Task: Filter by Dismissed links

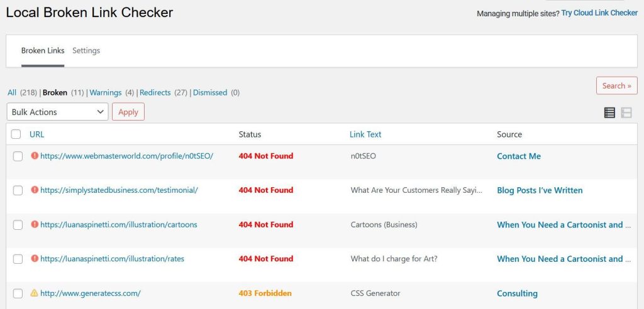Action: pos(210,92)
